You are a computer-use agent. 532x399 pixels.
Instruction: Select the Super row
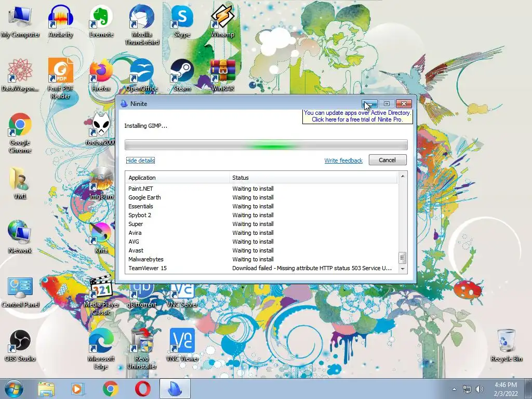pyautogui.click(x=261, y=224)
